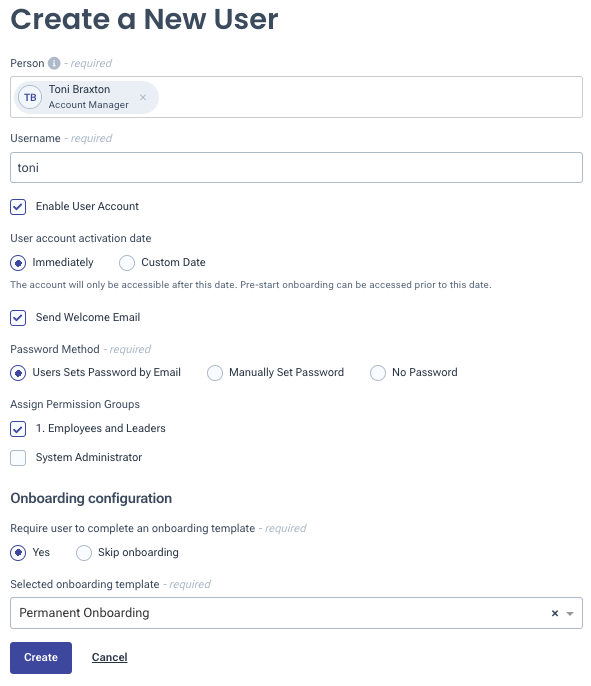Check System Administrator permission group

(x=18, y=458)
